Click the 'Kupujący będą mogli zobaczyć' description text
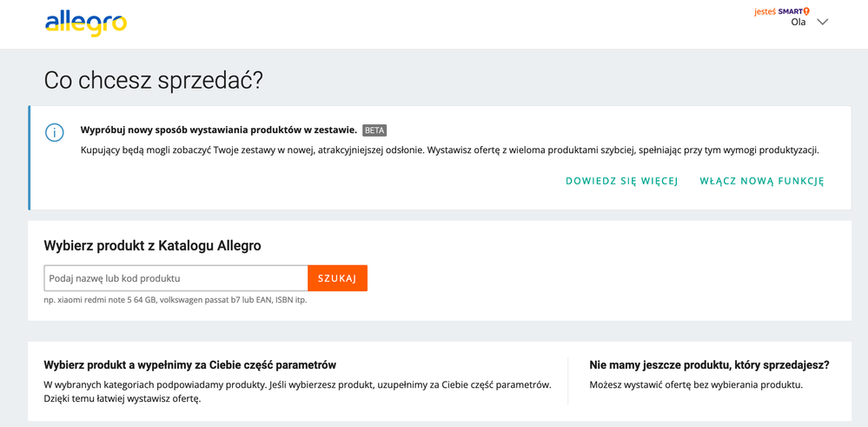The image size is (868, 427). tap(449, 150)
